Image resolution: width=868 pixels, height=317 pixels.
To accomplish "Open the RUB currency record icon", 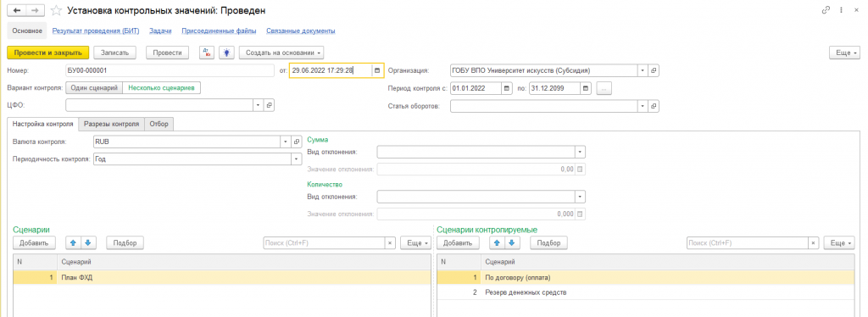I will [x=296, y=142].
